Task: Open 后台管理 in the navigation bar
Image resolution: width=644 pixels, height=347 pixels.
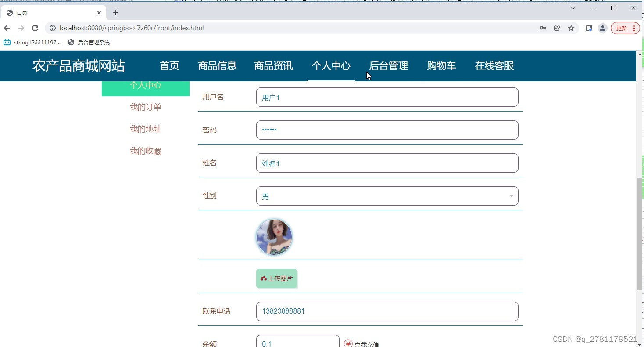Action: pos(389,66)
